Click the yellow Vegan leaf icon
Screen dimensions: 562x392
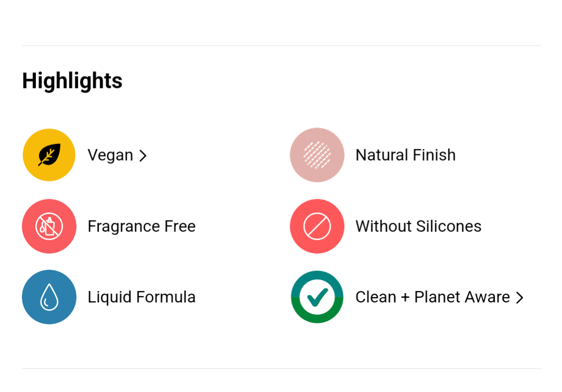click(49, 155)
